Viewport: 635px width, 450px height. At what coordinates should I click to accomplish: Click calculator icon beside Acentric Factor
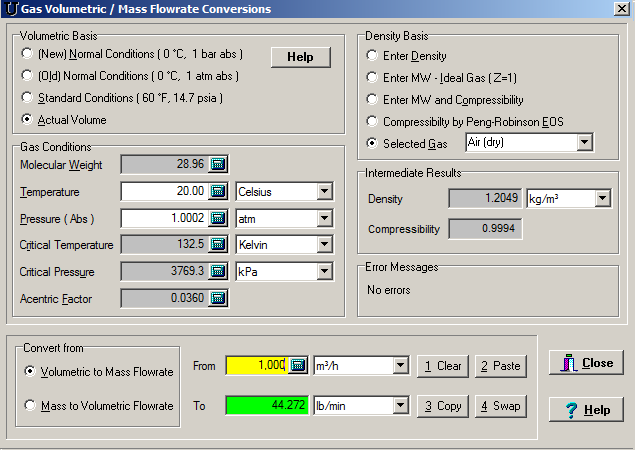(x=219, y=298)
